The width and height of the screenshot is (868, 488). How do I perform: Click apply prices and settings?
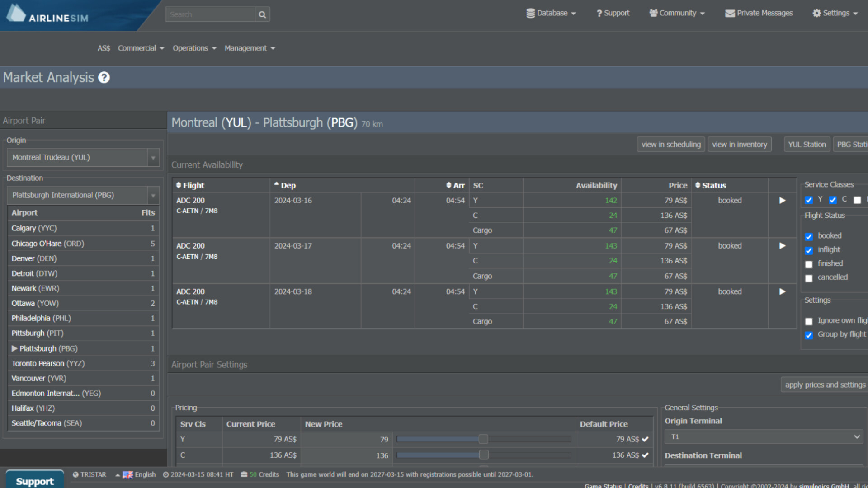point(825,385)
